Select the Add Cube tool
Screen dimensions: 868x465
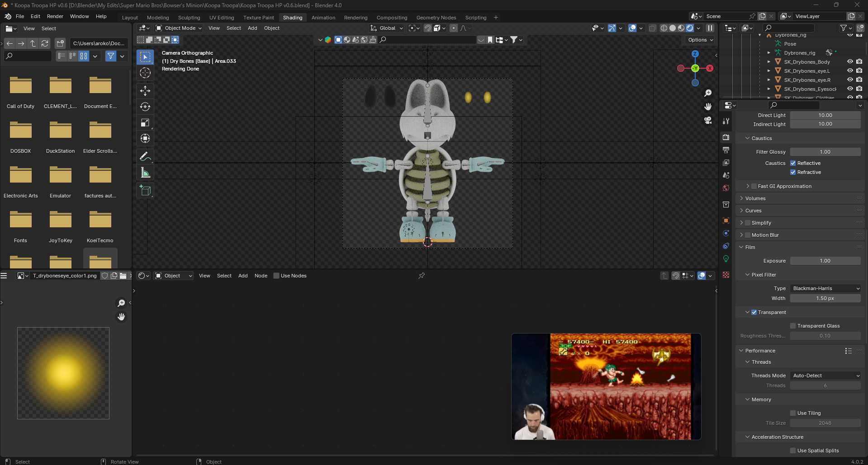click(x=145, y=191)
